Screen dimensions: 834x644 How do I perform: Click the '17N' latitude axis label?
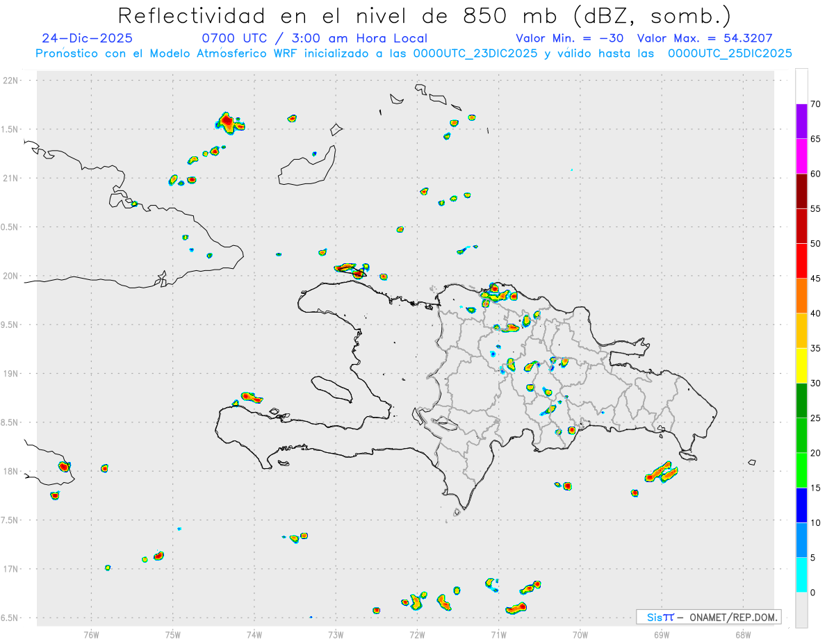click(12, 569)
